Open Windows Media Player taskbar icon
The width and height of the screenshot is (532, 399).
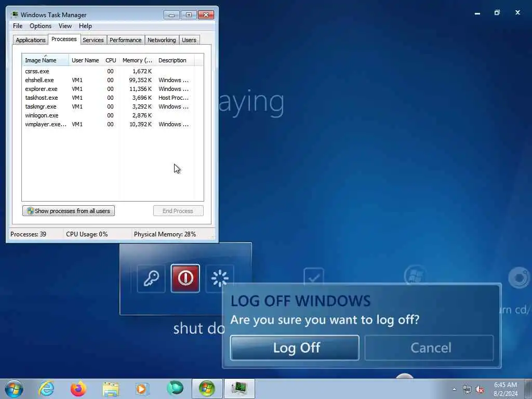(x=142, y=389)
